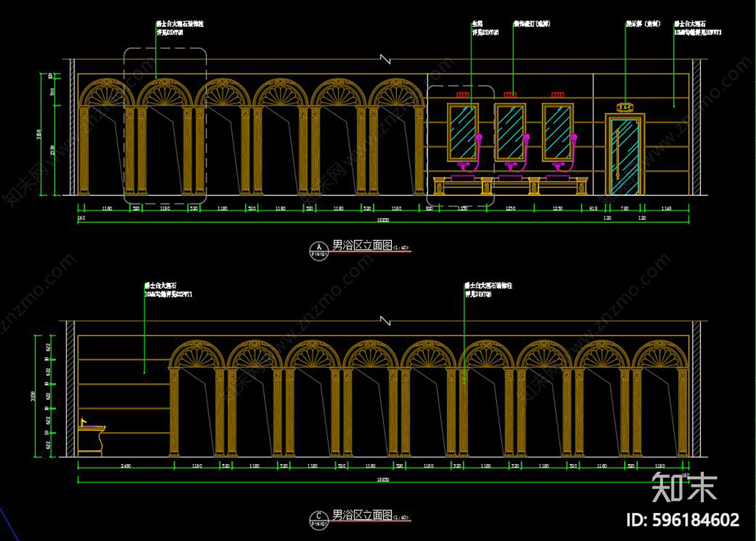756x541 pixels.
Task: Click the 615 dimension in the upper elevation
Action: pyautogui.click(x=594, y=208)
